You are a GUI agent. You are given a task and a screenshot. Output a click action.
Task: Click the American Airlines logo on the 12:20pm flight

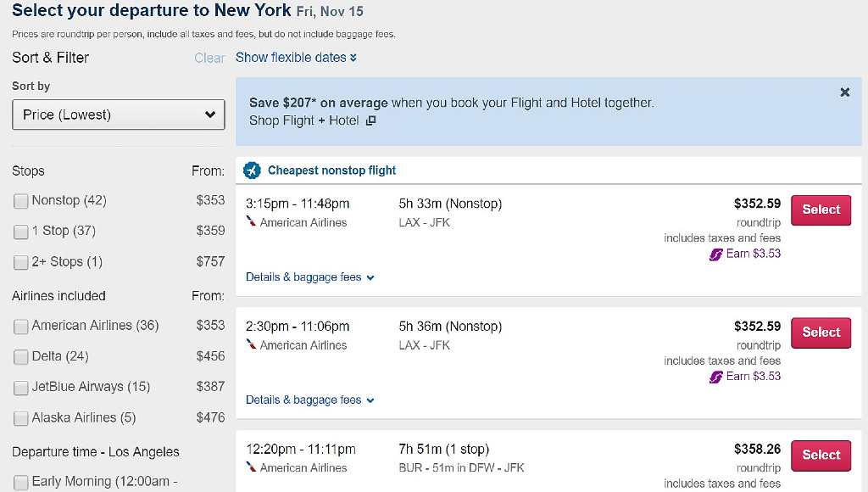pyautogui.click(x=252, y=467)
